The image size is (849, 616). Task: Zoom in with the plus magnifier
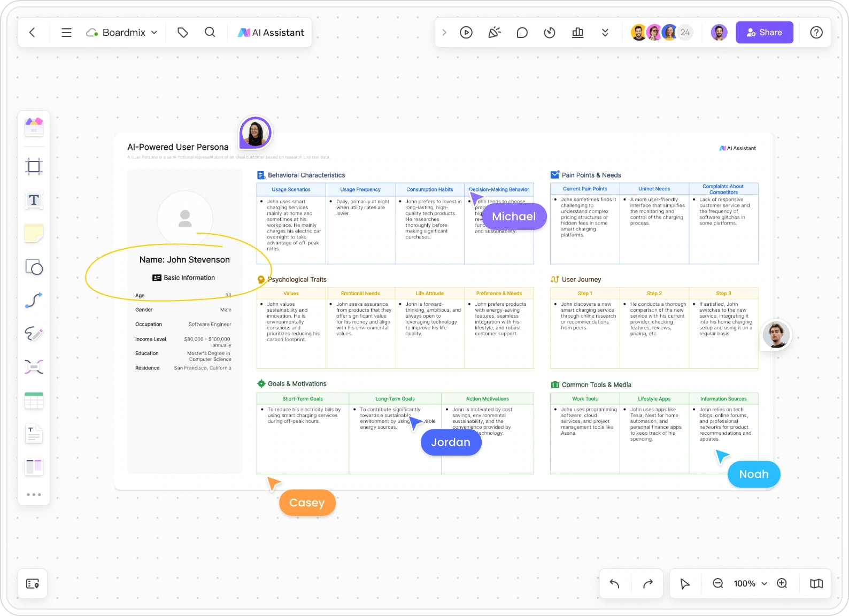point(782,583)
